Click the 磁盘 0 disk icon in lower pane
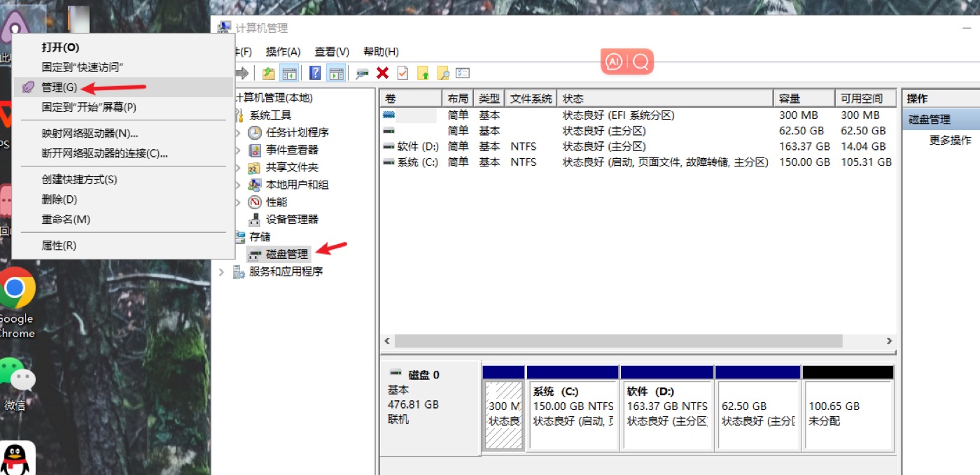The width and height of the screenshot is (980, 475). click(x=395, y=374)
